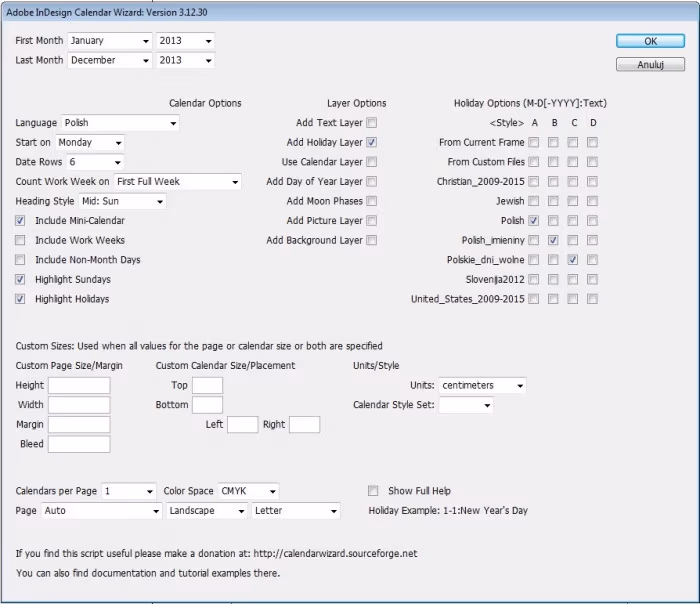Open the Calendar Style Set dropdown

(x=466, y=405)
